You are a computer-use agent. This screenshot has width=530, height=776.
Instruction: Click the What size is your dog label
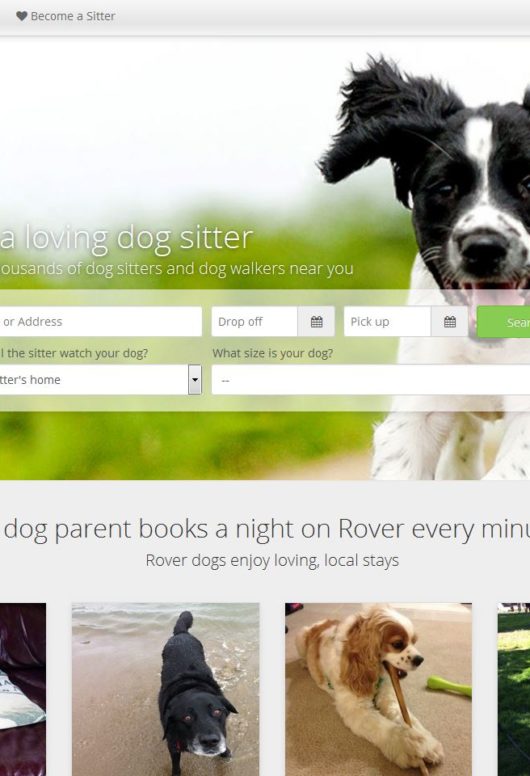[x=273, y=353]
